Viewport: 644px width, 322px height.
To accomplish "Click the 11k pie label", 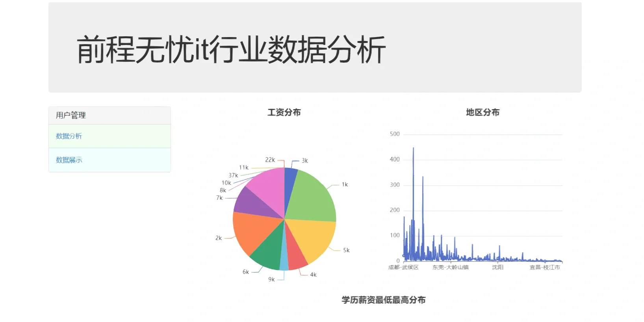I will [244, 168].
